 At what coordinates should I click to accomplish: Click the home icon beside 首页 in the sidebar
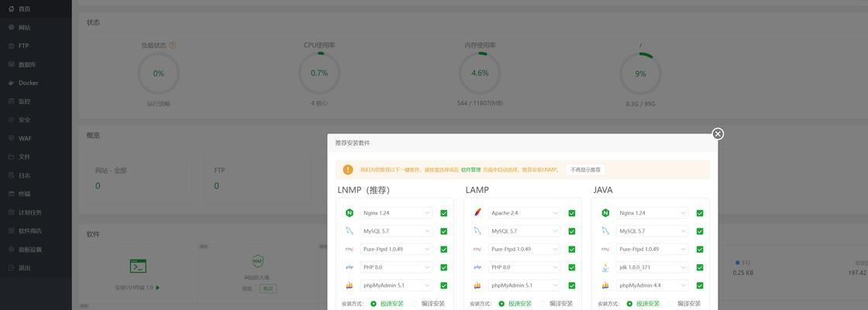[12, 9]
